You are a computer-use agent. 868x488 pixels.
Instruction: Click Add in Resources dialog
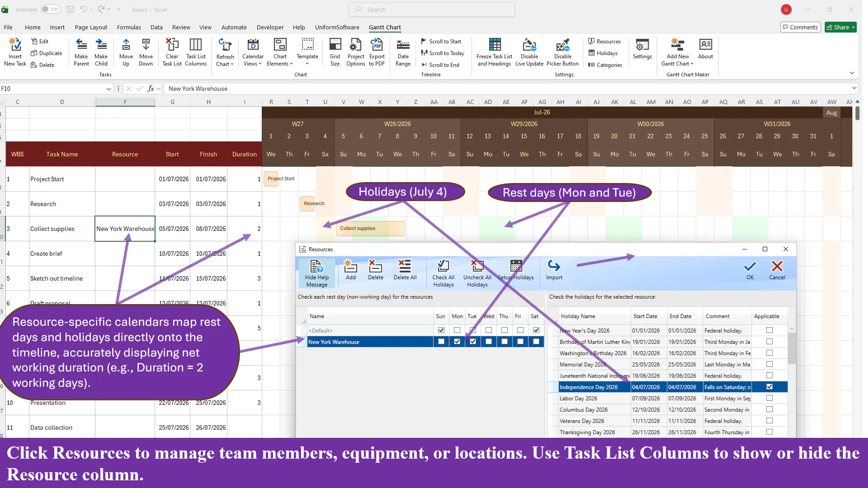pyautogui.click(x=351, y=270)
